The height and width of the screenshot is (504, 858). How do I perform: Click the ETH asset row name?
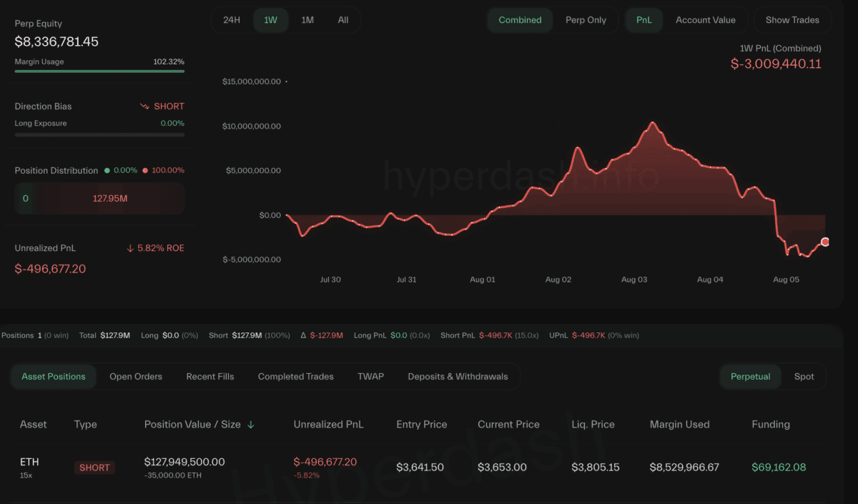tap(29, 462)
